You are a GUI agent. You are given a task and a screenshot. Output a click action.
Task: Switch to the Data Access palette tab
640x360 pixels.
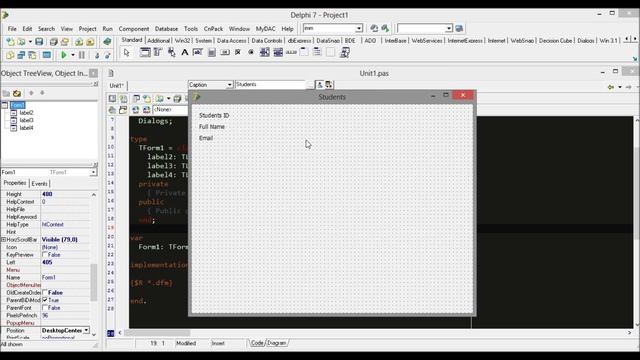pyautogui.click(x=231, y=40)
